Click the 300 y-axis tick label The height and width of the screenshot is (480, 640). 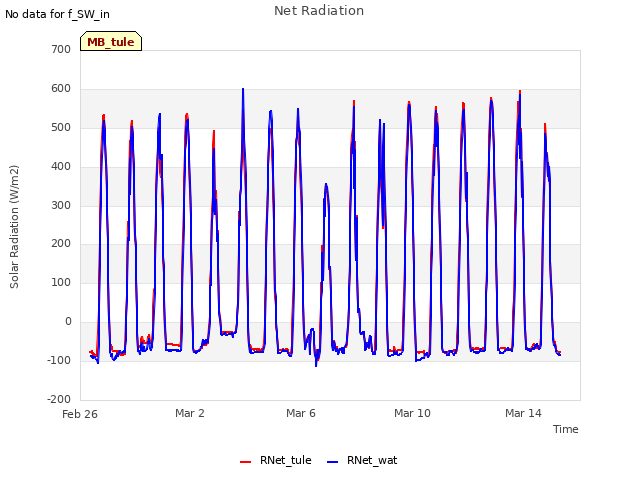click(61, 205)
